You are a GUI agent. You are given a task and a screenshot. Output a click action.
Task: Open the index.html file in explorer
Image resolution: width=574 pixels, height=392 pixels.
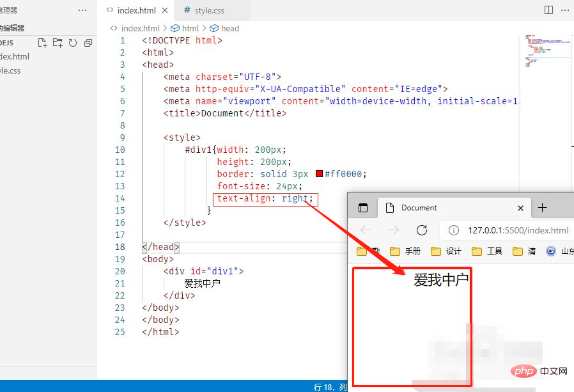point(15,56)
